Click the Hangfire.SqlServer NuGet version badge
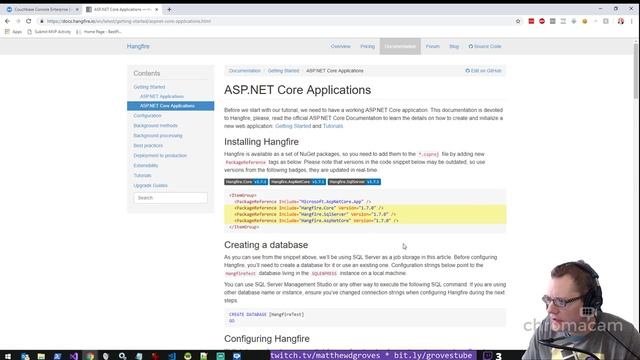640x360 pixels. [354, 182]
